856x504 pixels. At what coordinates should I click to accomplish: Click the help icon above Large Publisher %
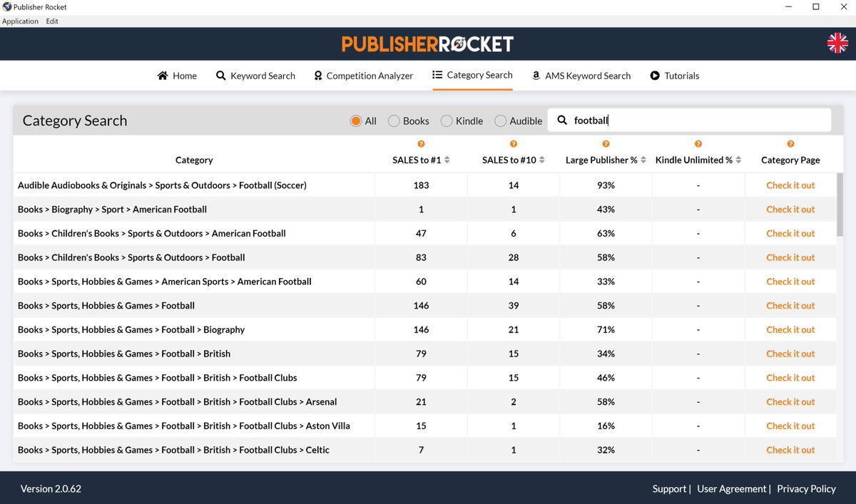[x=606, y=144]
